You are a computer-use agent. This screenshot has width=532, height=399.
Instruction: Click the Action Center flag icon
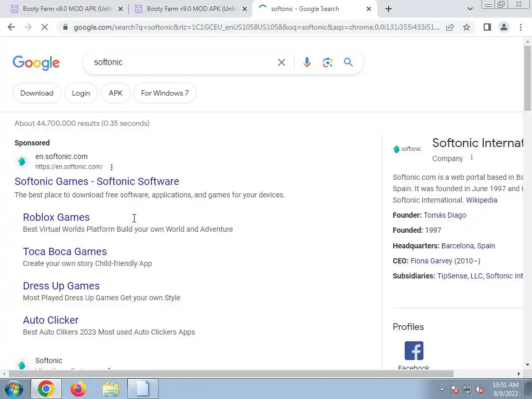[455, 389]
